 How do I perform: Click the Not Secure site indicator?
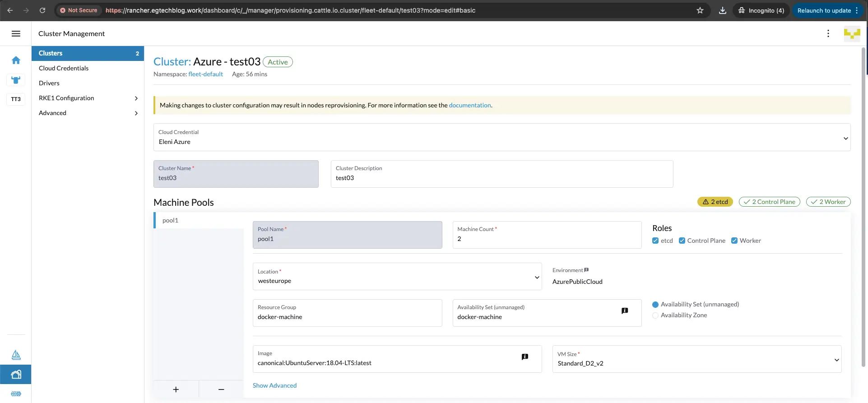[79, 10]
